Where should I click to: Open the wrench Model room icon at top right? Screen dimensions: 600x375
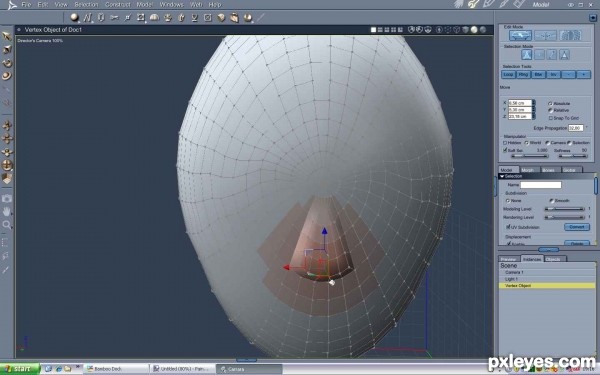[474, 4]
